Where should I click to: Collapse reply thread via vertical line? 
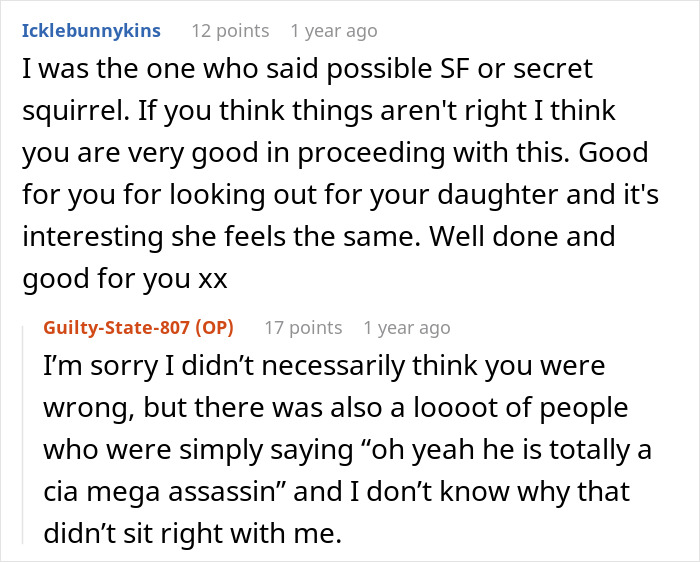coord(27,430)
